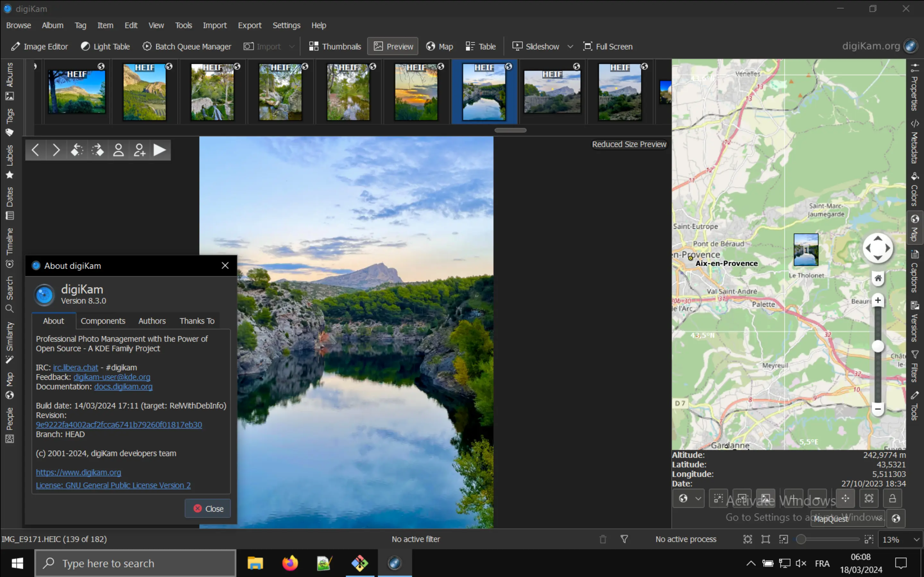The width and height of the screenshot is (924, 577).
Task: Open the Import dropdown arrow
Action: click(x=292, y=46)
